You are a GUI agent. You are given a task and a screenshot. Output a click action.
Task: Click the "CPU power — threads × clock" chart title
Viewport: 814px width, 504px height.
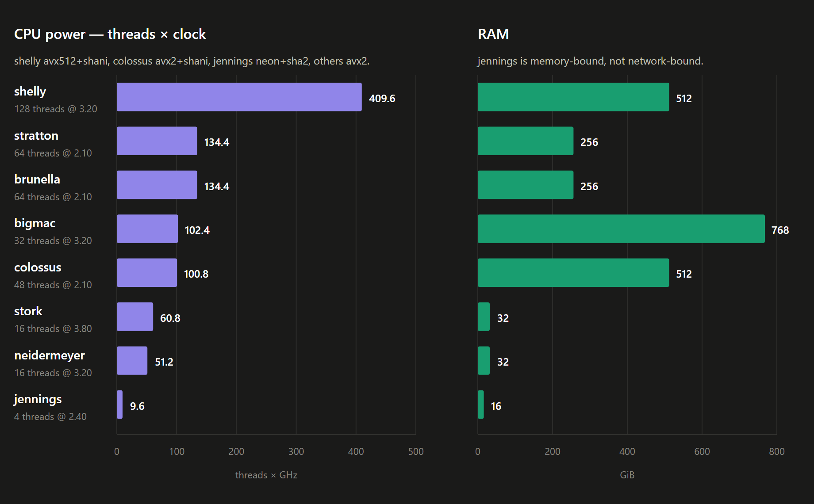click(110, 34)
